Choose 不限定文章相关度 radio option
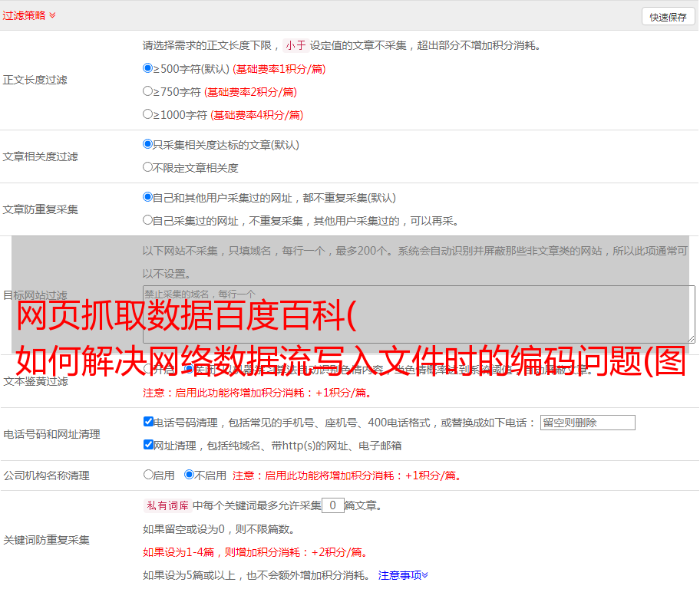This screenshot has width=700, height=589. [148, 167]
